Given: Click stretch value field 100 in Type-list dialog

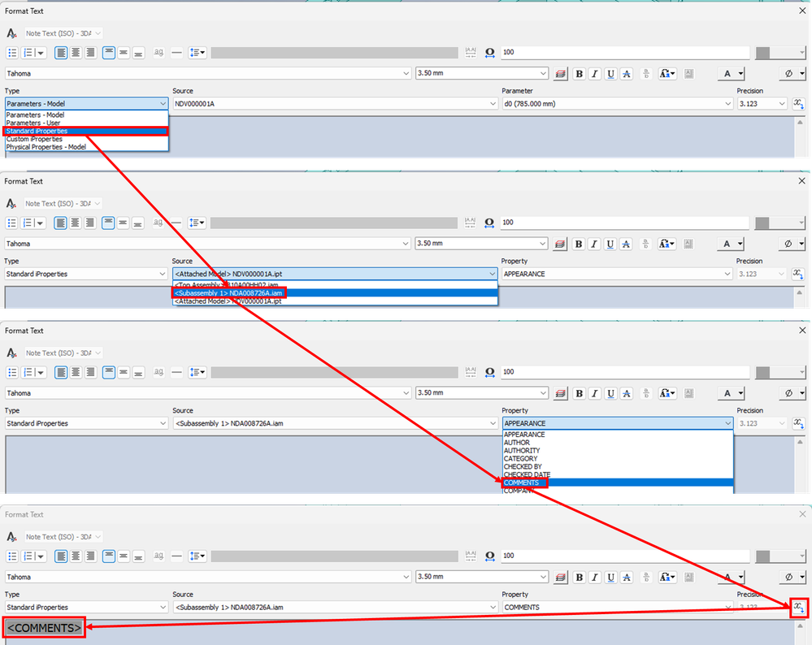Looking at the screenshot, I should click(x=625, y=52).
